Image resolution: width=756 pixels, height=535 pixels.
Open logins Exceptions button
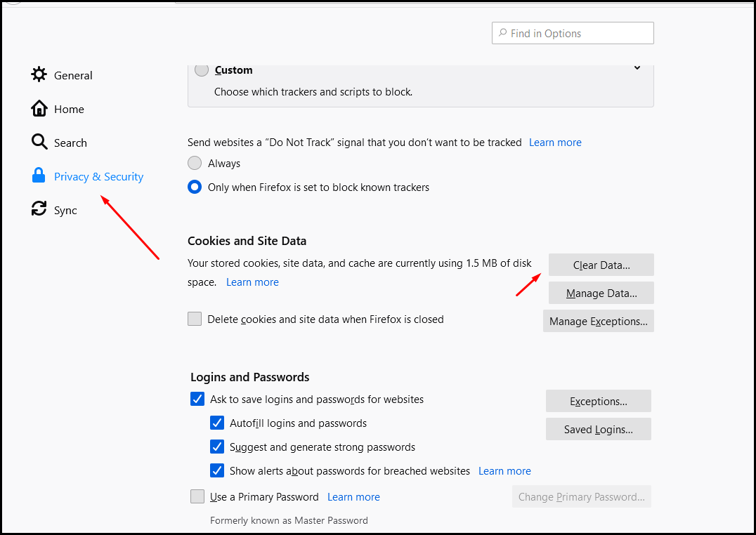point(599,401)
